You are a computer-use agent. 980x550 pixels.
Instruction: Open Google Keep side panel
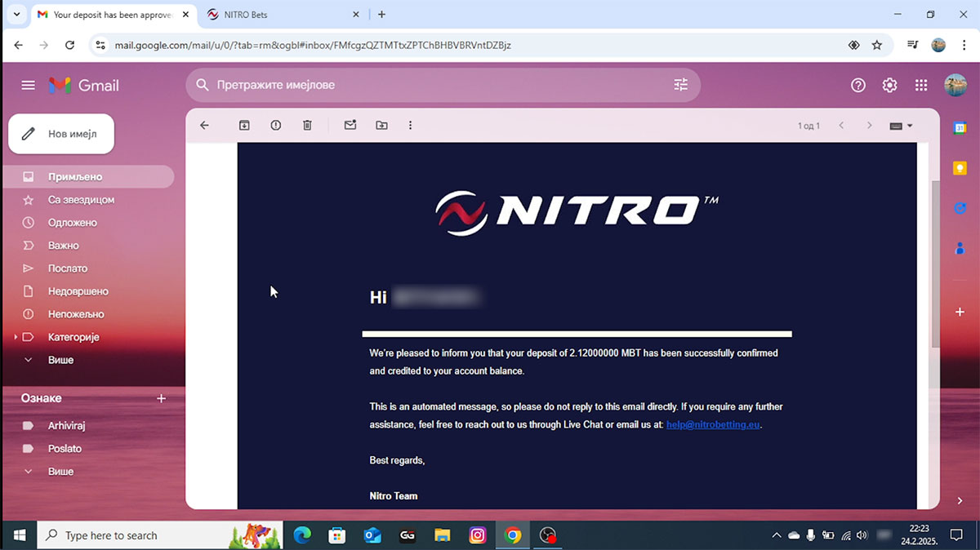(960, 167)
